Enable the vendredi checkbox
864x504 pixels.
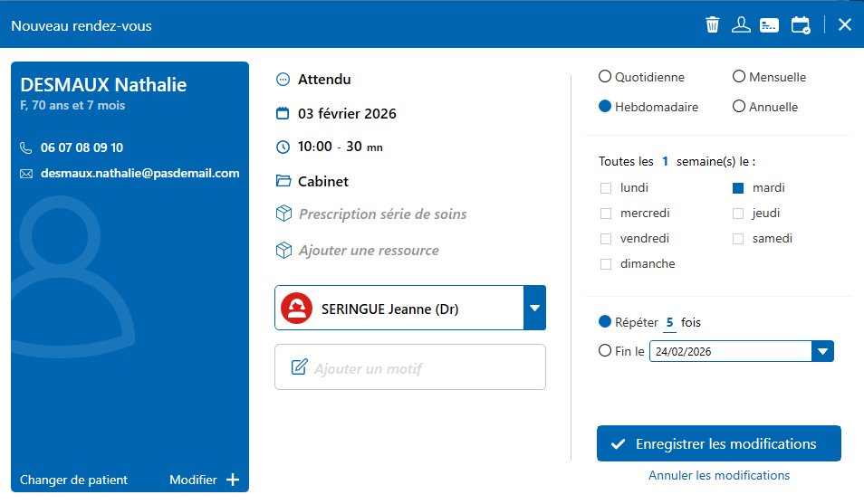click(x=606, y=239)
